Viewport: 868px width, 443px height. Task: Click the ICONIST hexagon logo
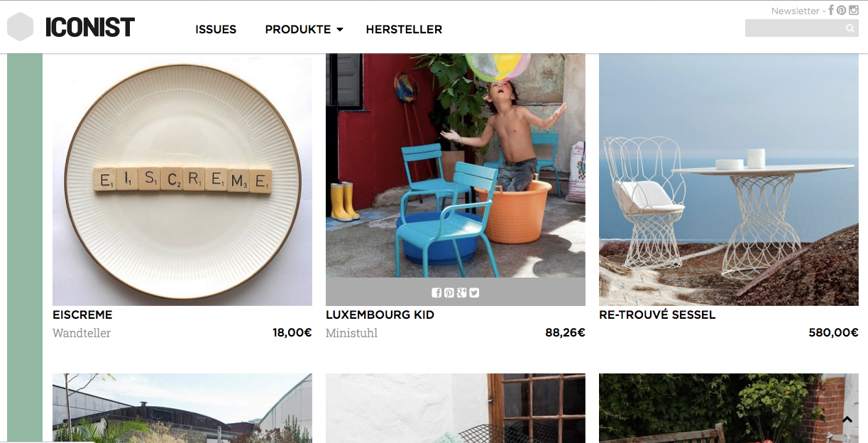(21, 27)
